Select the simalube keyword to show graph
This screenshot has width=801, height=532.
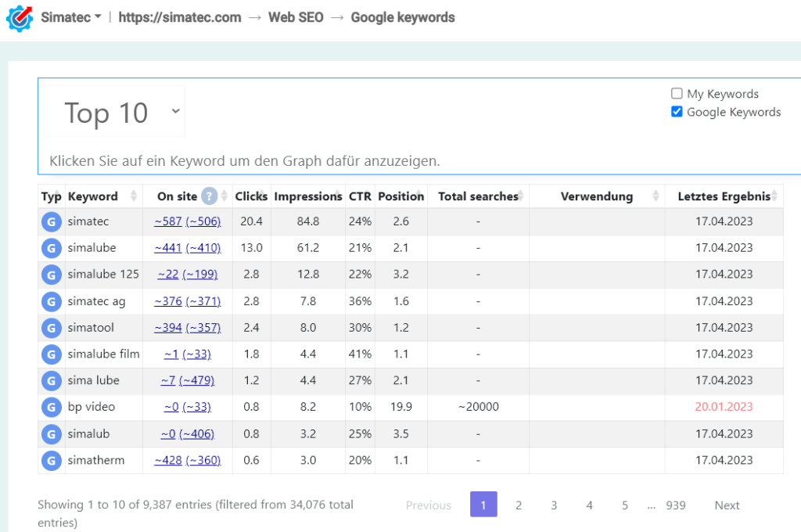tap(92, 248)
